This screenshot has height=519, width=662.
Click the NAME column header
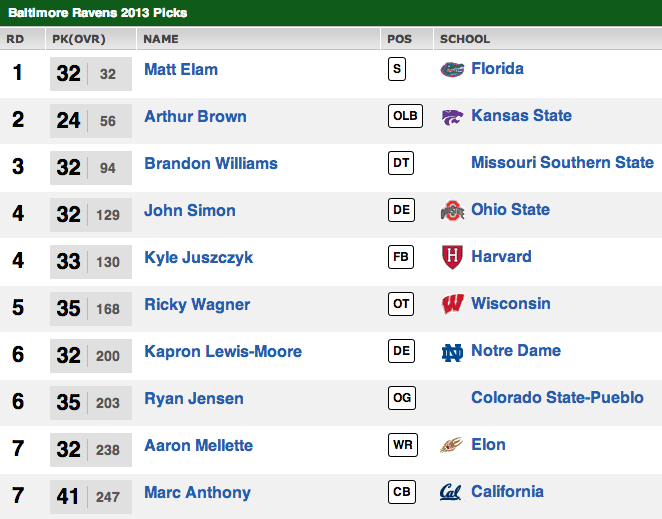161,39
